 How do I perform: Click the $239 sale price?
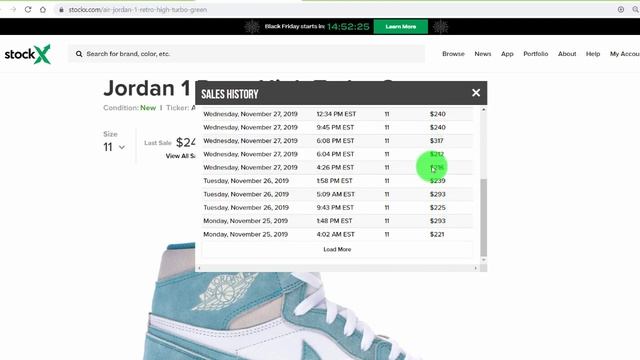437,181
